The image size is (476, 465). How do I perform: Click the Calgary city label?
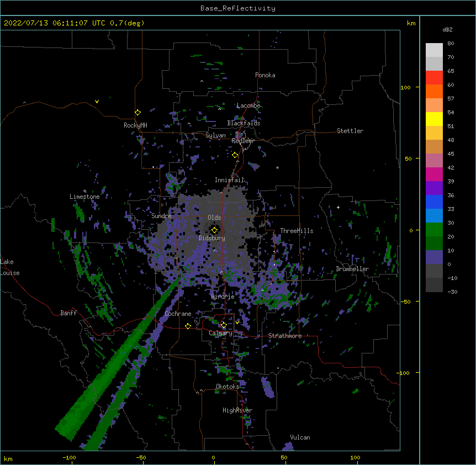[x=220, y=333]
